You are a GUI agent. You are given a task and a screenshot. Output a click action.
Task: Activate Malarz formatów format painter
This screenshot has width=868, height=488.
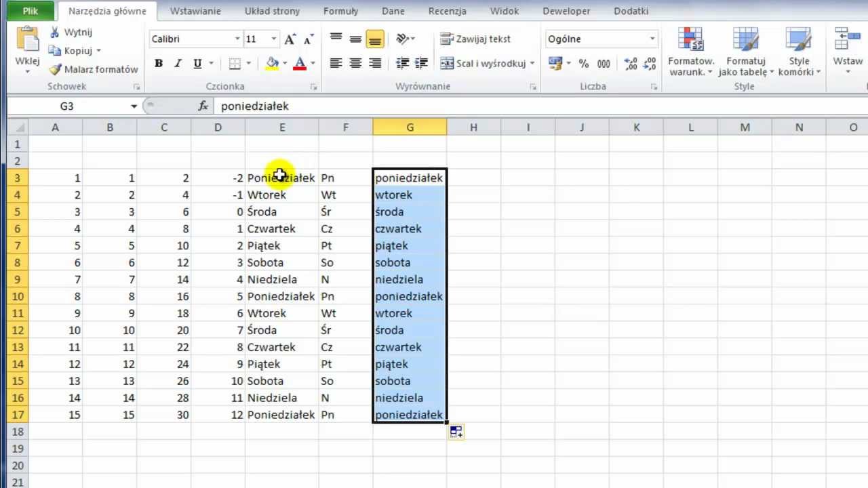pyautogui.click(x=93, y=69)
